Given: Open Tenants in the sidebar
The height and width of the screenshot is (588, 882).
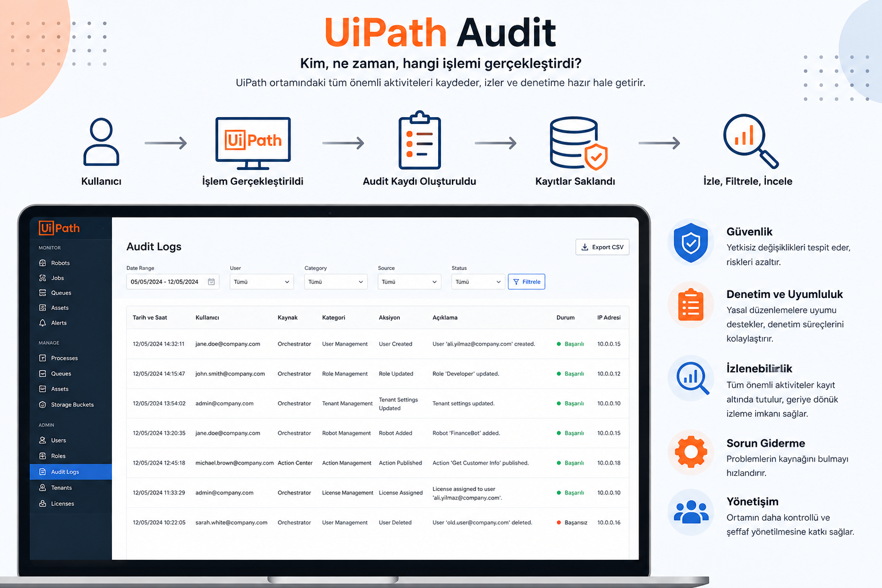Looking at the screenshot, I should [61, 488].
